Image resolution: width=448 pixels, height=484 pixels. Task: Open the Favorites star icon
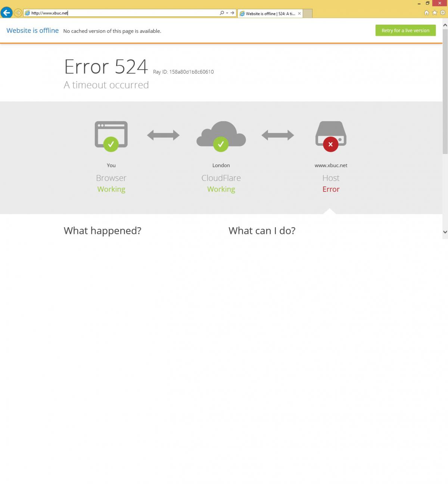click(435, 13)
